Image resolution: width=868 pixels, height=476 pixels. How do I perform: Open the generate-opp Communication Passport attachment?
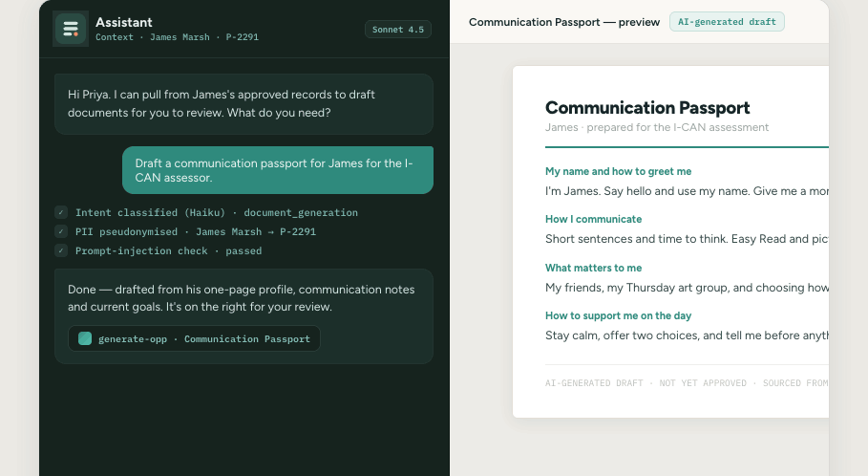pyautogui.click(x=194, y=338)
